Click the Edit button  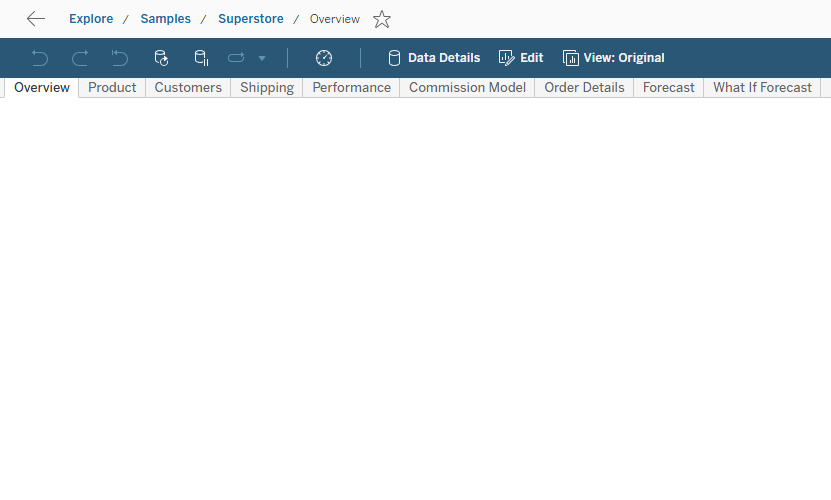pyautogui.click(x=521, y=58)
